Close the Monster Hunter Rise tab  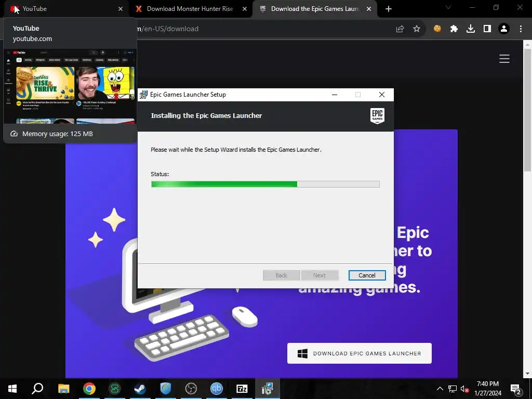245,9
